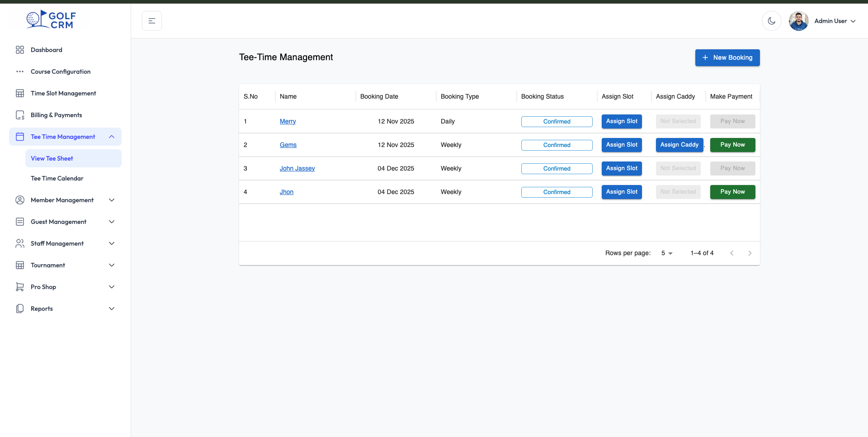Create a New Booking

click(727, 57)
